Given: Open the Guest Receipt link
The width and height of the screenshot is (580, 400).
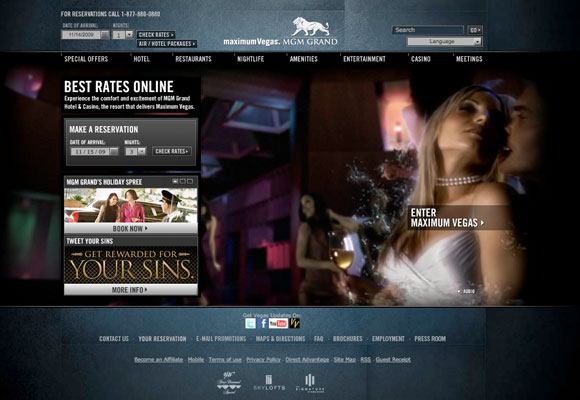Looking at the screenshot, I should pos(393,359).
